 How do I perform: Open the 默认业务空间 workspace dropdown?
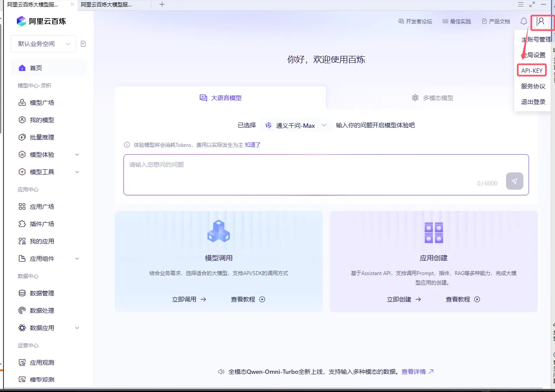click(x=43, y=44)
